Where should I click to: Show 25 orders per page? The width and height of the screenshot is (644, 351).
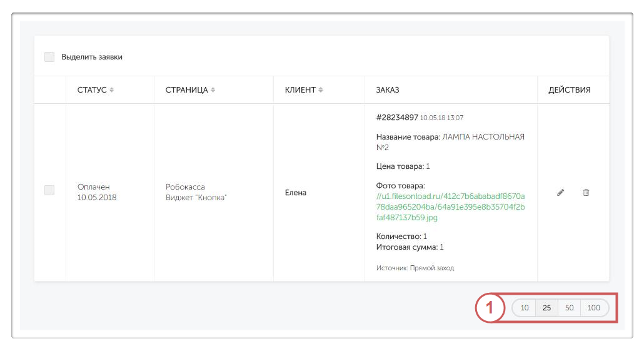(x=546, y=308)
